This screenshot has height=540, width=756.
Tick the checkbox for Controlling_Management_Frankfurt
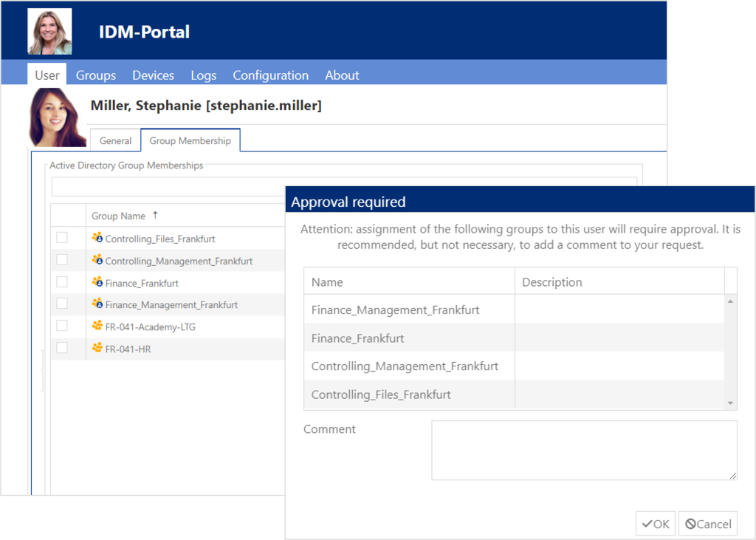pos(62,259)
